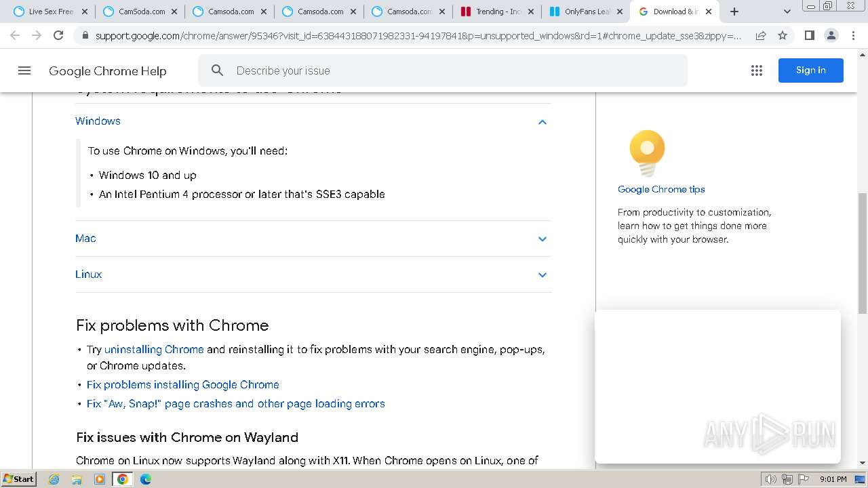868x488 pixels.
Task: Open the Chrome profile avatar
Action: [831, 35]
